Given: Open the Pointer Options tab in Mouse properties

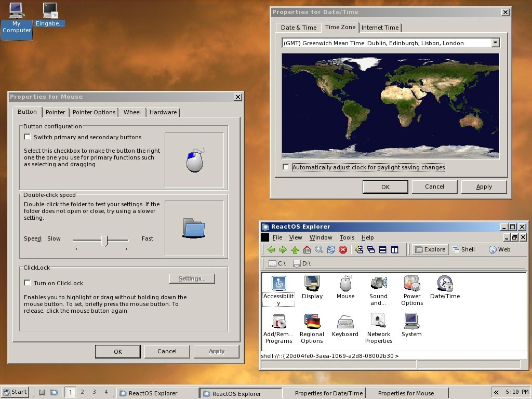Looking at the screenshot, I should (x=94, y=112).
